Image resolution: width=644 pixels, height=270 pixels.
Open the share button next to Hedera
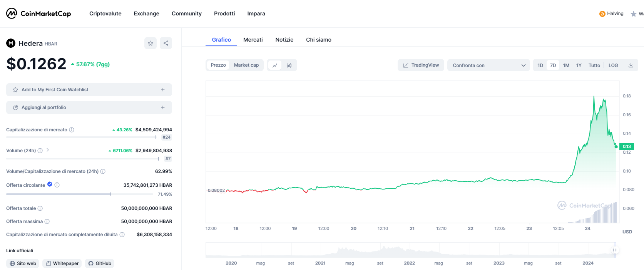point(166,43)
